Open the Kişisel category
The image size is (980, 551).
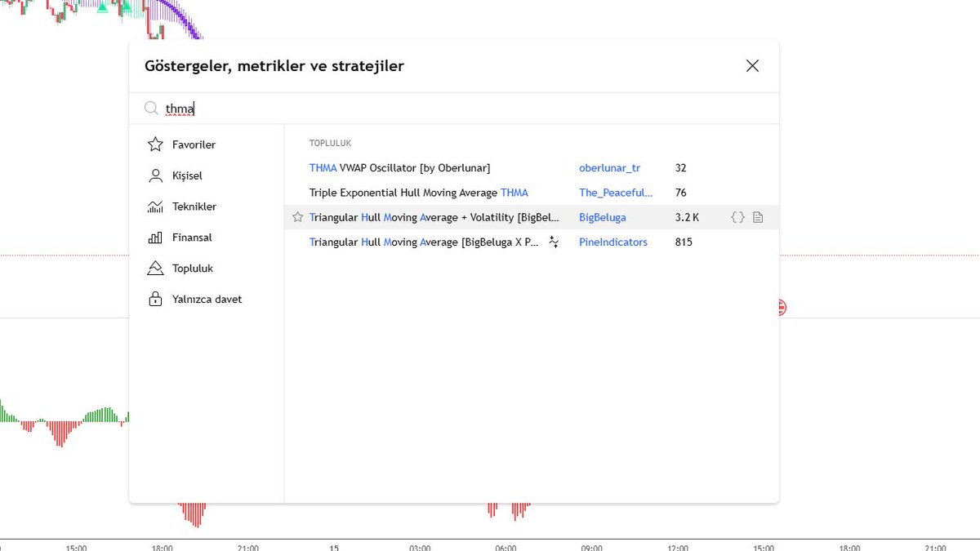206,176
